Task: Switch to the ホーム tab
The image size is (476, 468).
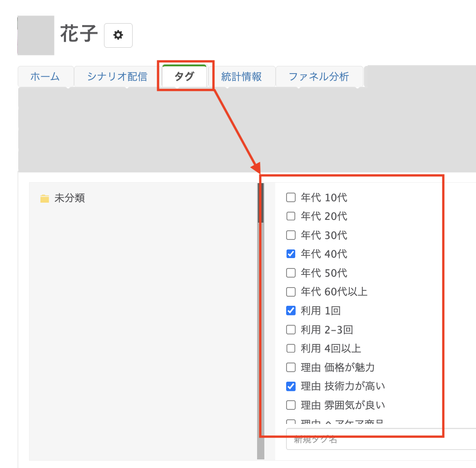Action: click(45, 76)
